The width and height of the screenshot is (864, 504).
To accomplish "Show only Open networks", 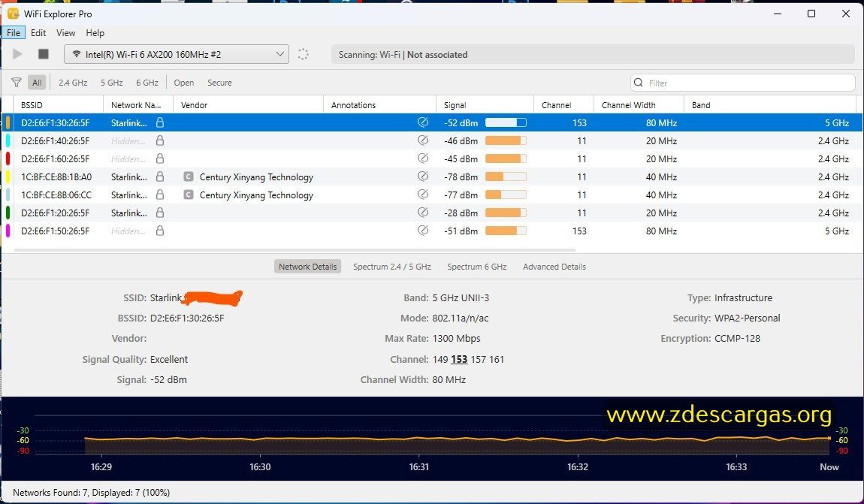I will click(x=183, y=83).
